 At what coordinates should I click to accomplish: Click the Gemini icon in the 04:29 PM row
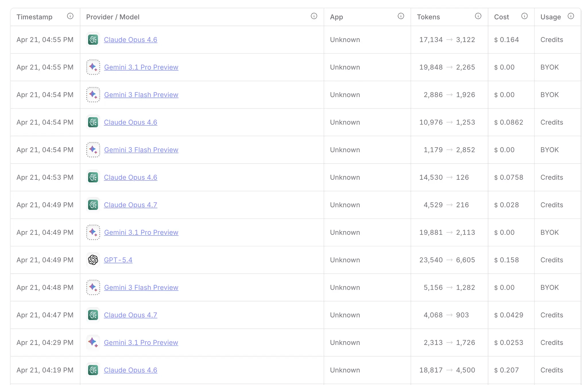click(93, 342)
